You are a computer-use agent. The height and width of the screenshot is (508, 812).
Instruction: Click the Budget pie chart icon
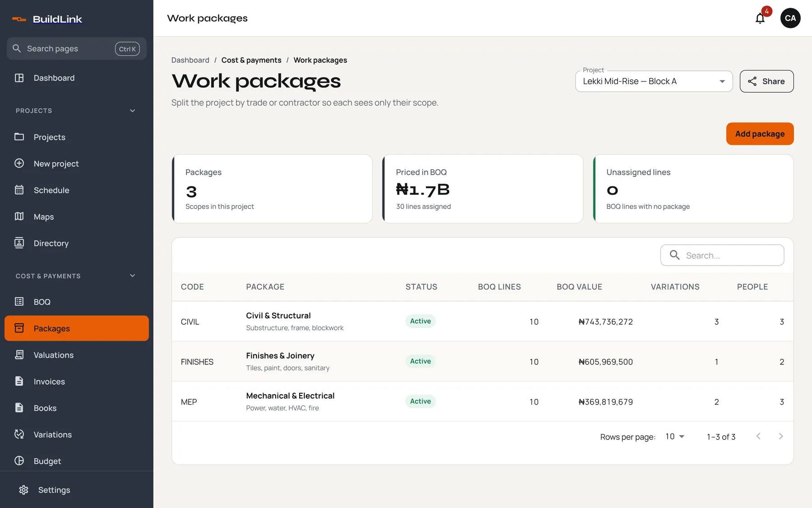[19, 461]
